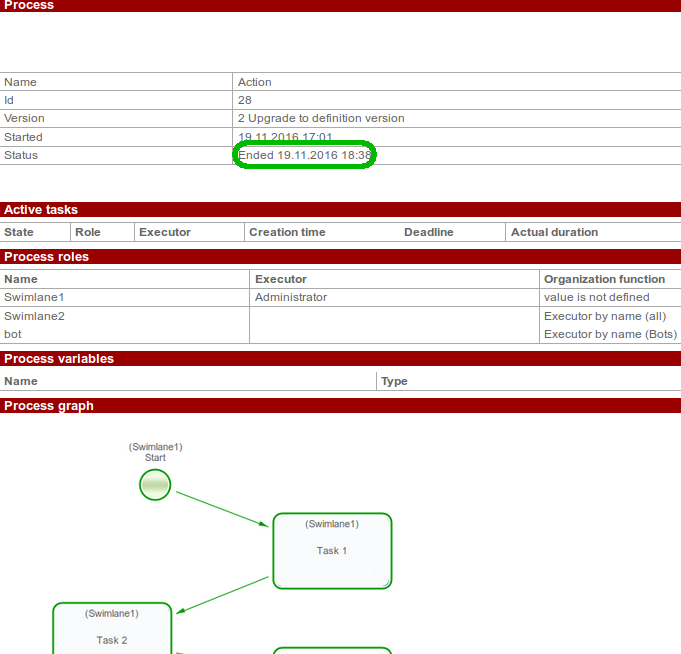Viewport: 681px width, 654px height.
Task: Click the Organization function column header
Action: pyautogui.click(x=604, y=279)
